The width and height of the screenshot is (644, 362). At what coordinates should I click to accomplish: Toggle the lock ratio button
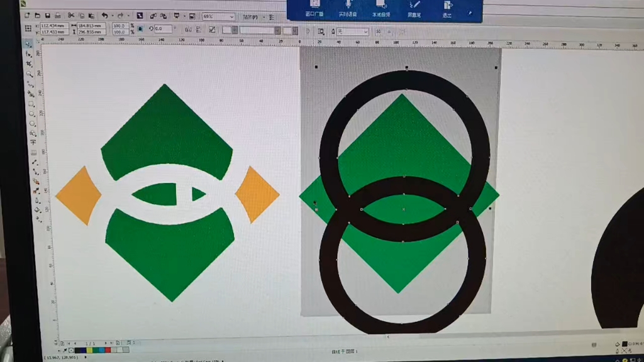(x=140, y=29)
